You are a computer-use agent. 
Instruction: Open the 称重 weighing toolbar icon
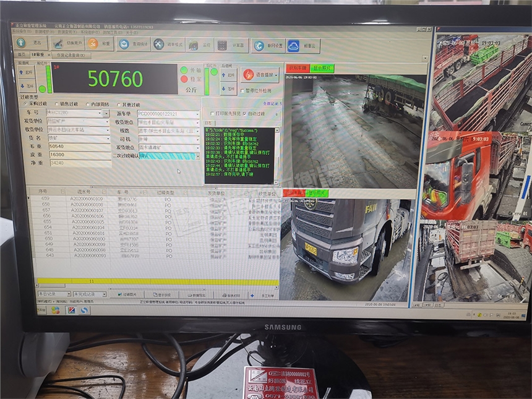pos(93,44)
